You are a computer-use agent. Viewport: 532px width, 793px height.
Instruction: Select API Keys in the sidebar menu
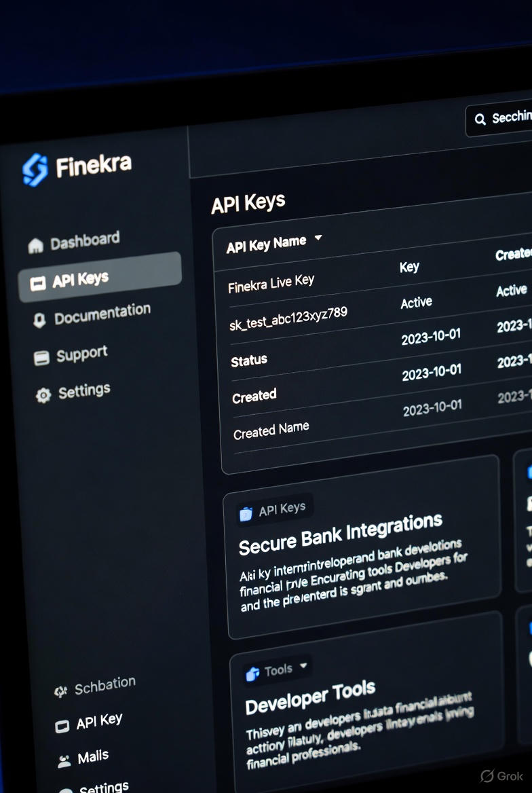tap(100, 278)
